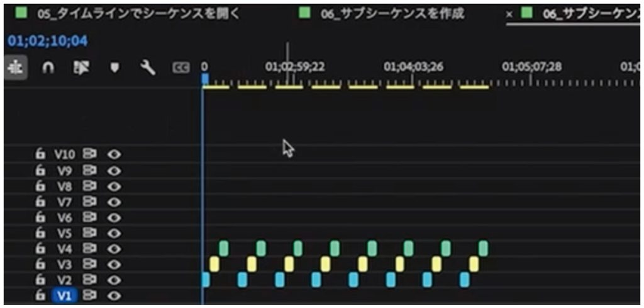Click the highlighted V1 track target button
The image size is (644, 308).
[x=65, y=295]
